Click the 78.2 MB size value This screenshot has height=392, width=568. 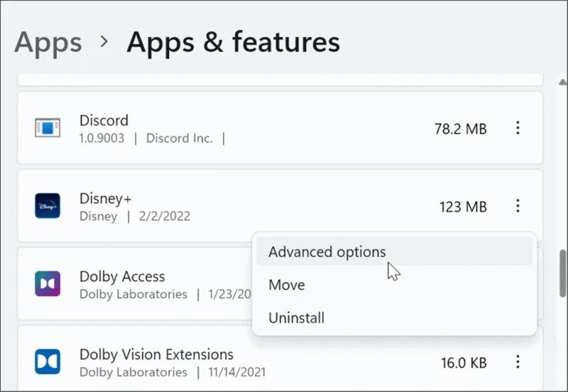click(x=460, y=129)
